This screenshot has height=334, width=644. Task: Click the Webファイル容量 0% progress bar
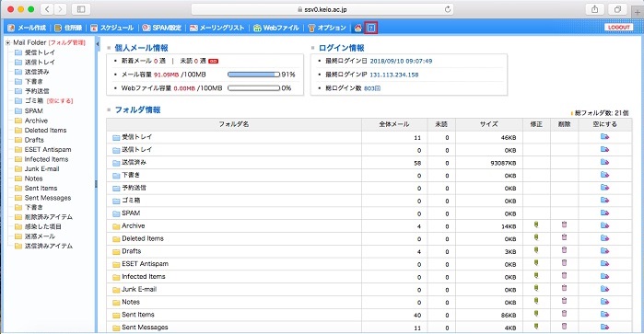[x=253, y=88]
